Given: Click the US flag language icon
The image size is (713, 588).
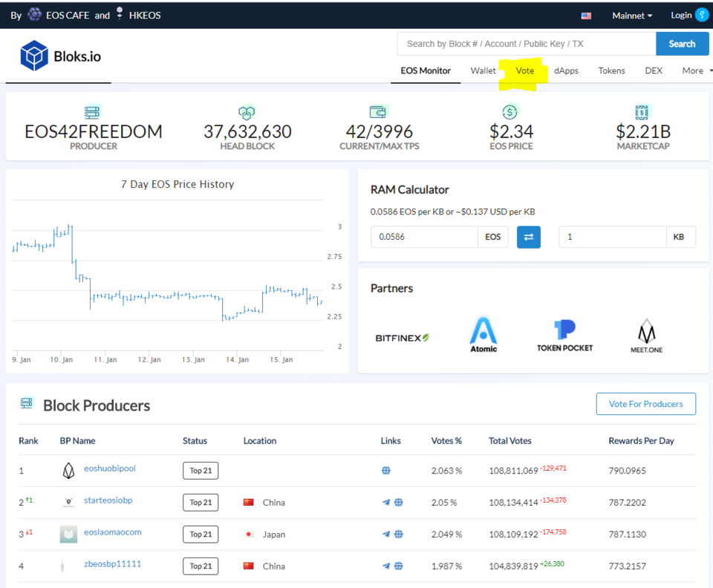Looking at the screenshot, I should [586, 16].
